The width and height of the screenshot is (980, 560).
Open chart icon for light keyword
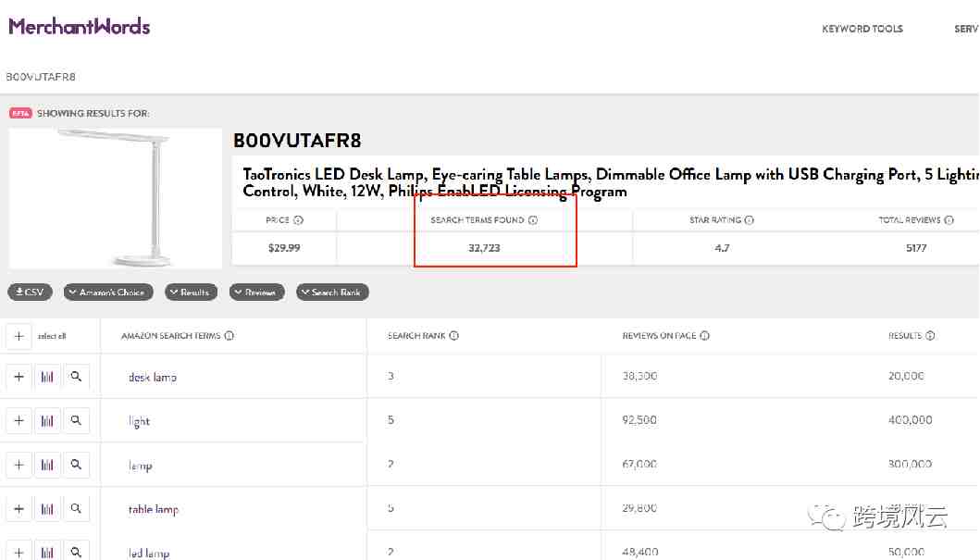pyautogui.click(x=47, y=420)
